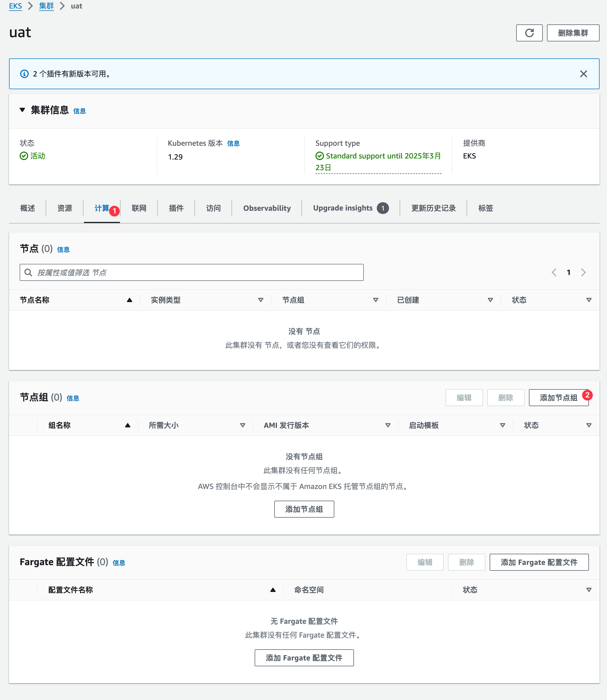This screenshot has height=700, width=607.
Task: Click Standard support until 2025年3月23日 text
Action: point(378,162)
